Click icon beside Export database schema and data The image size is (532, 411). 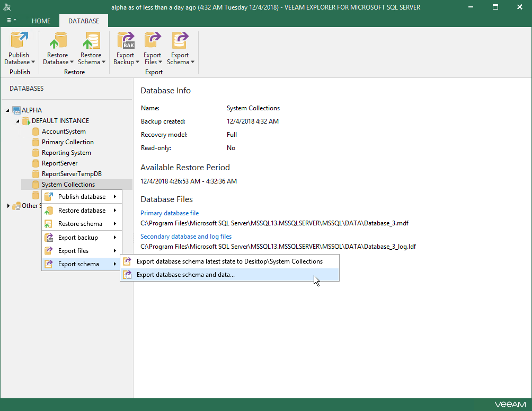coord(127,275)
